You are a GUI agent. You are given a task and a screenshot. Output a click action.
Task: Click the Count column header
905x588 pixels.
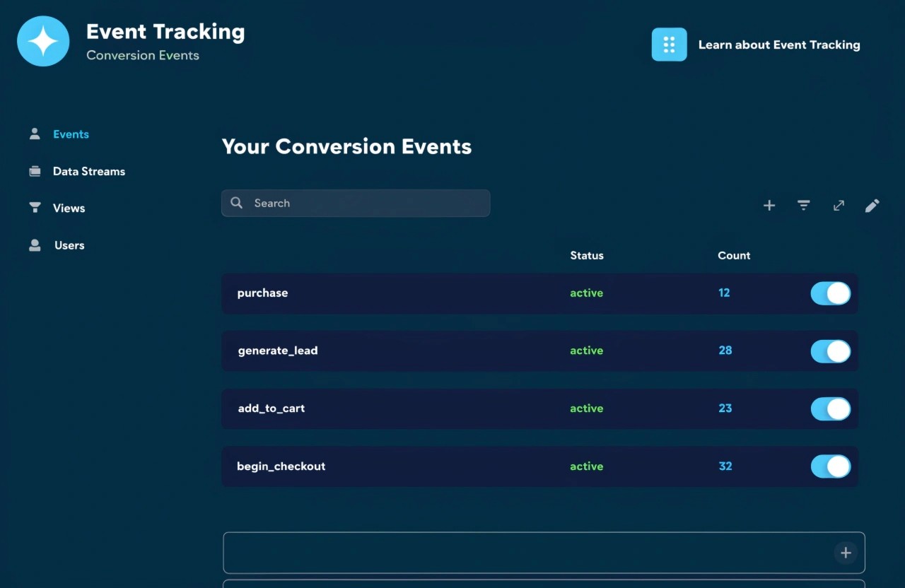pos(734,255)
